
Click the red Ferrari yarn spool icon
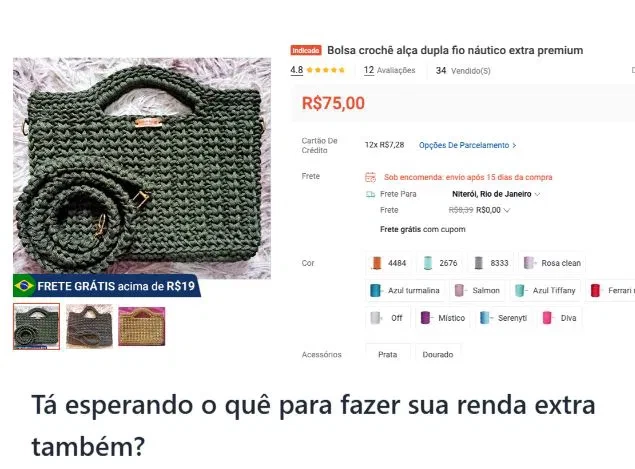coord(595,290)
